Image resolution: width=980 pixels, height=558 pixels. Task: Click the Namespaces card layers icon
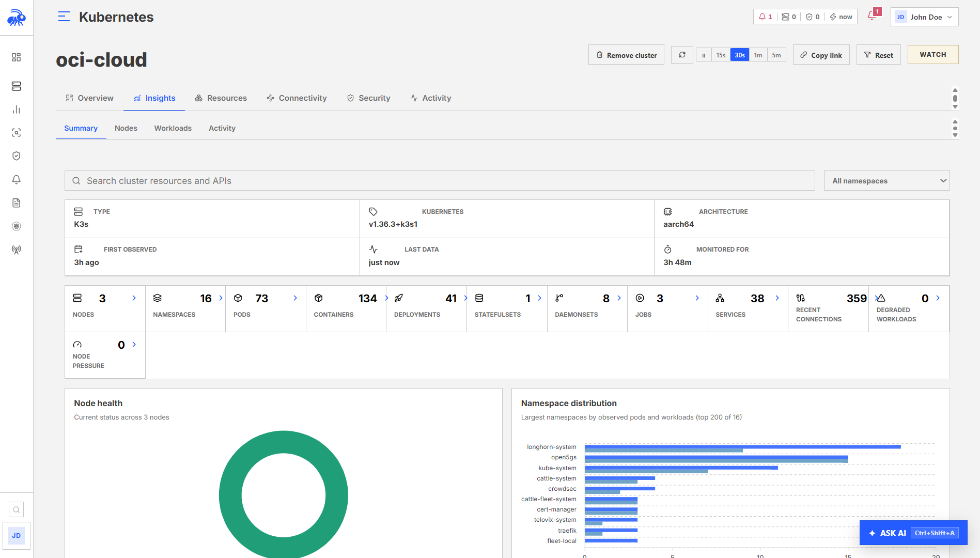tap(158, 298)
